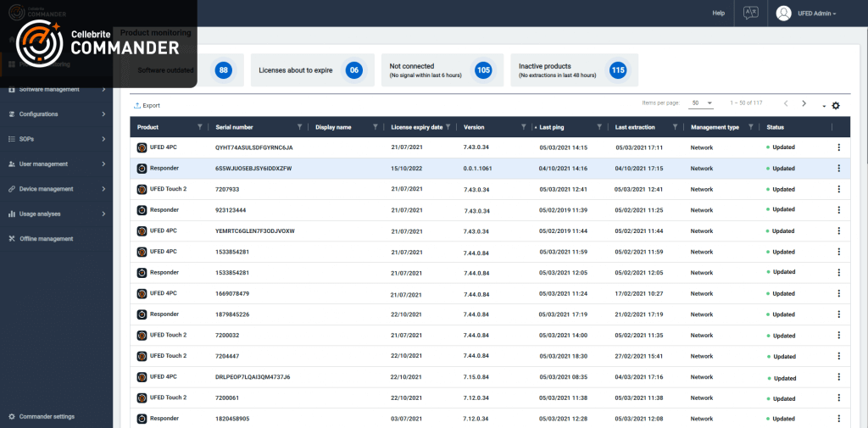Click the Commander settings gear icon
Image resolution: width=868 pixels, height=428 pixels.
click(x=12, y=416)
